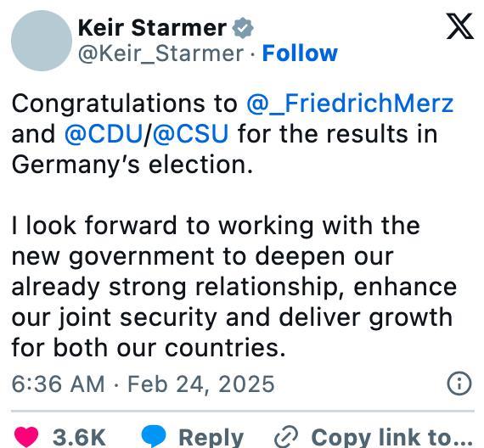Click the 3.6K likes count

tap(79, 438)
